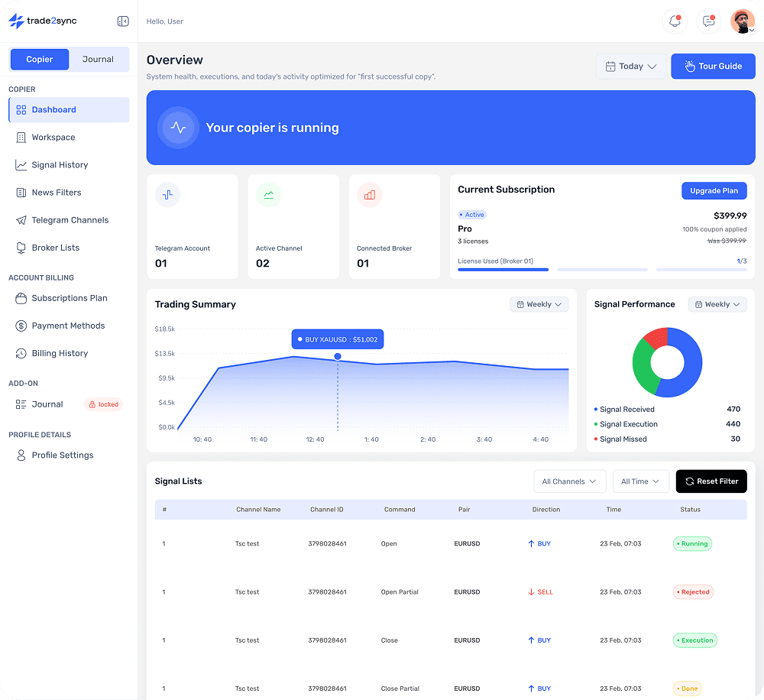Open Profile Settings page
This screenshot has width=764, height=700.
click(x=69, y=455)
